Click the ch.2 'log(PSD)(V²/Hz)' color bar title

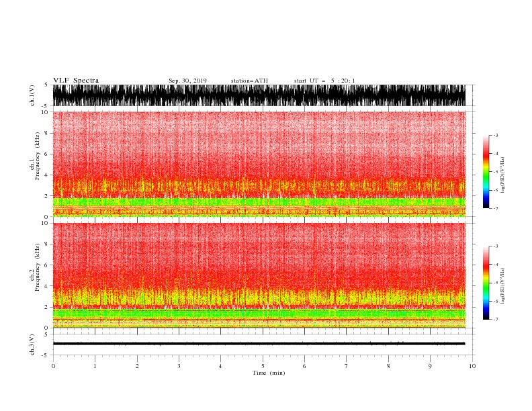pyautogui.click(x=503, y=286)
